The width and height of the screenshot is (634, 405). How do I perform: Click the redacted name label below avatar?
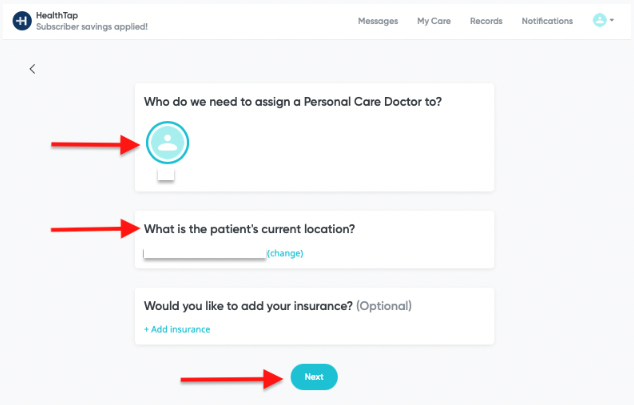coord(166,175)
